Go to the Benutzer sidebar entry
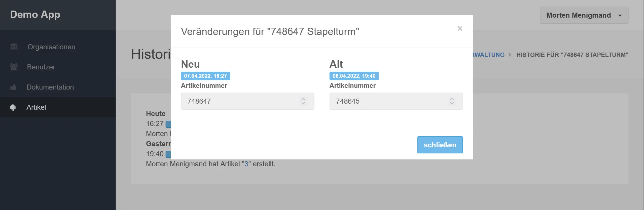 pyautogui.click(x=41, y=67)
